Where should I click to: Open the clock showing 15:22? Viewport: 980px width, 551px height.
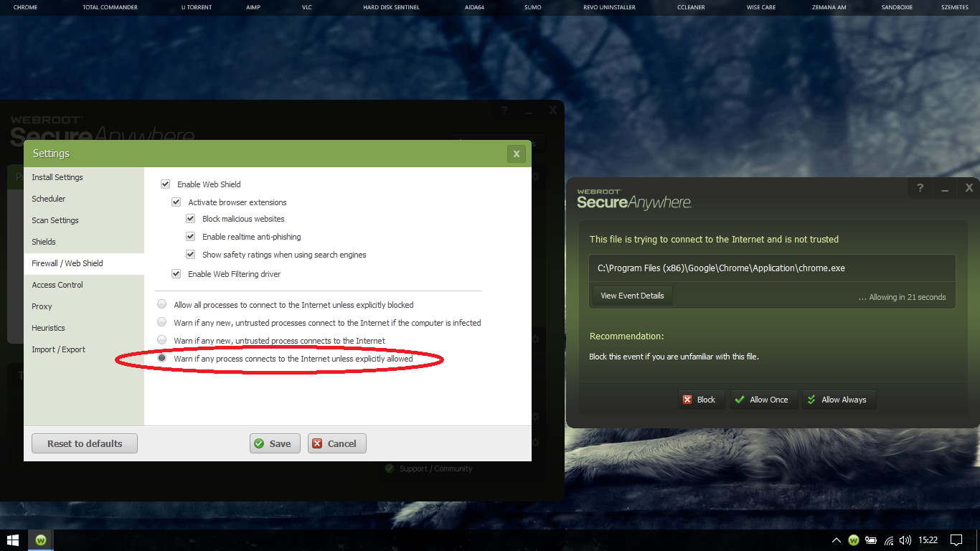[x=928, y=540]
